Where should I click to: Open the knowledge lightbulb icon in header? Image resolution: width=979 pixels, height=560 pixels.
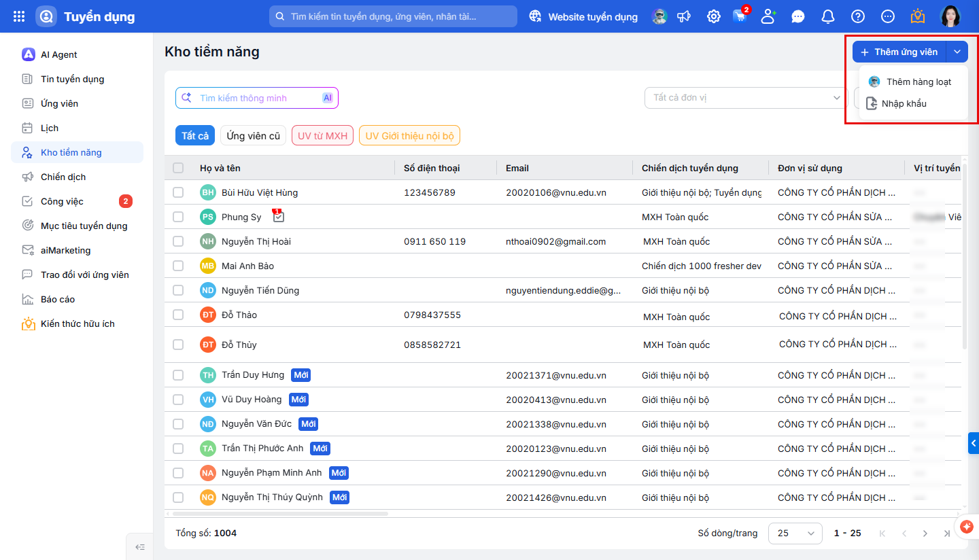(918, 16)
